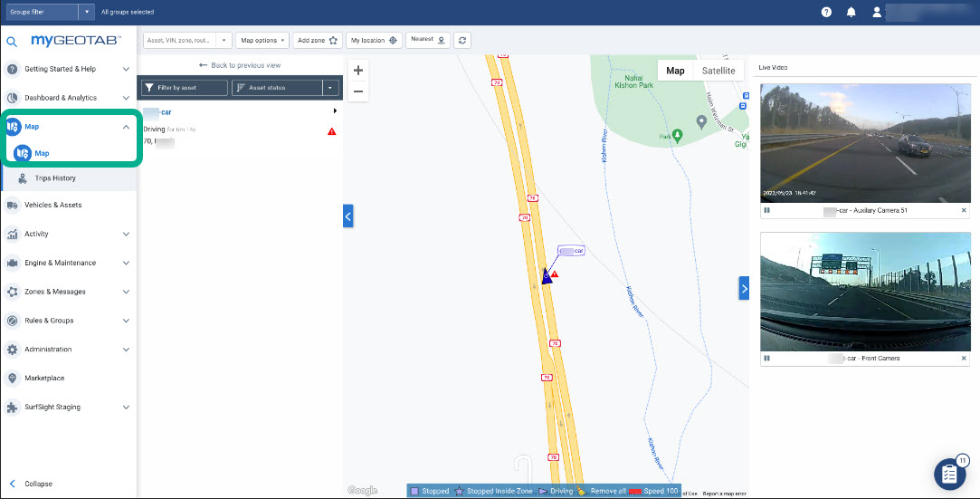Refresh the map with the refresh icon
The width and height of the screenshot is (980, 499).
[x=461, y=40]
